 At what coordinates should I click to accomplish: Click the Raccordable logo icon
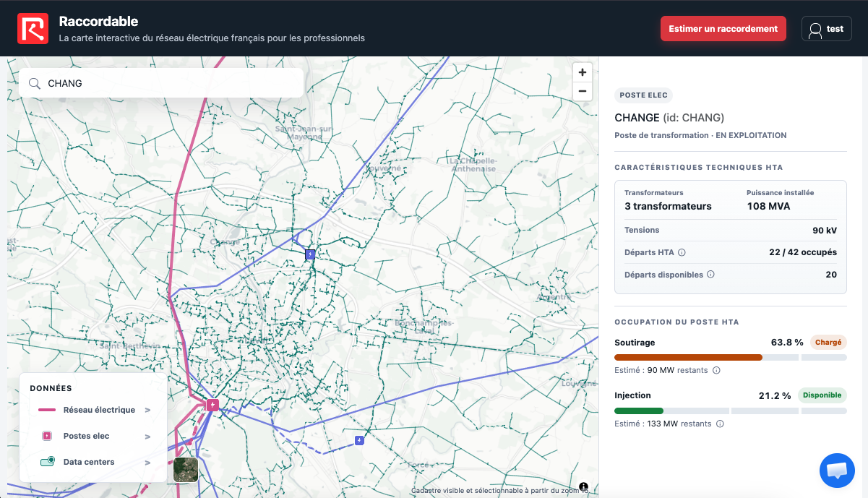pyautogui.click(x=33, y=29)
